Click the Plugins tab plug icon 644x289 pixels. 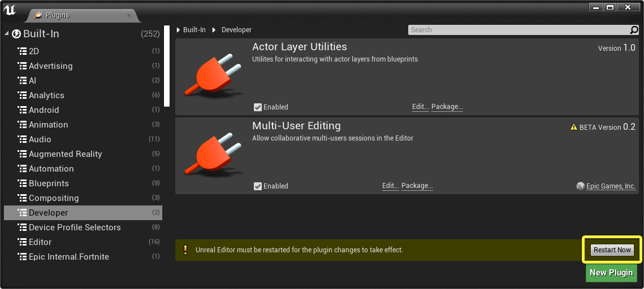(38, 15)
